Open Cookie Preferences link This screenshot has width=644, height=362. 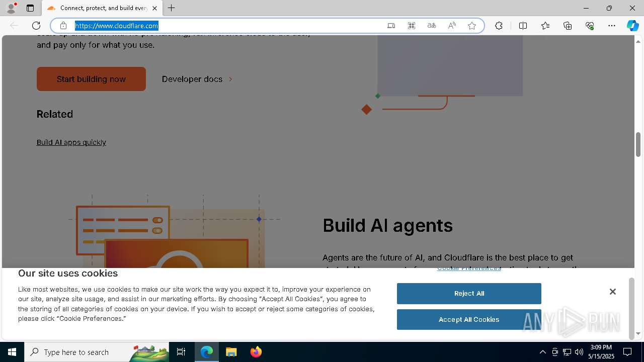(x=469, y=268)
